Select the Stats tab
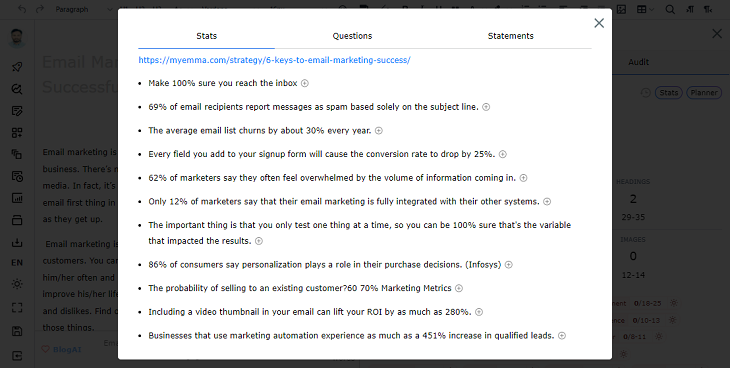The image size is (730, 368). point(207,36)
